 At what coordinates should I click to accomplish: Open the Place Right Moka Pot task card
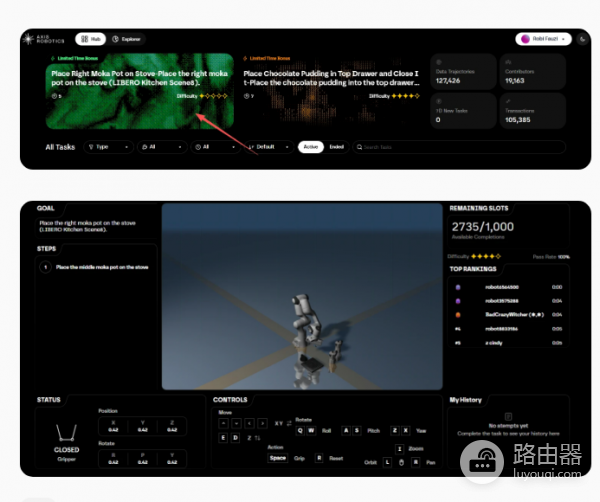138,91
